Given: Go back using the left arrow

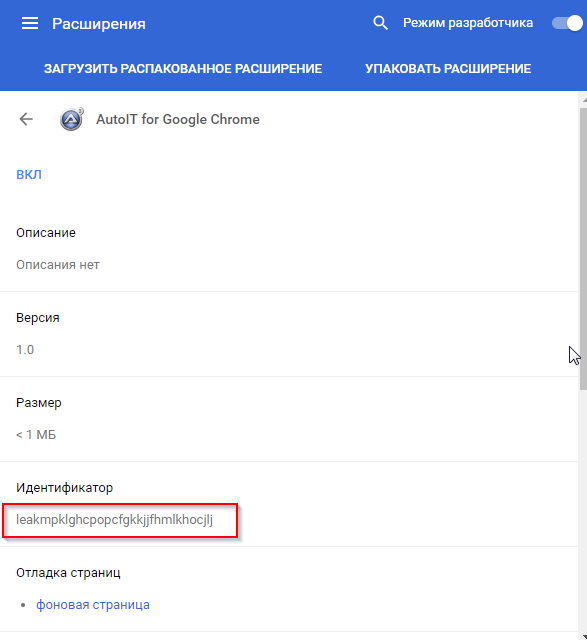Looking at the screenshot, I should click(26, 119).
